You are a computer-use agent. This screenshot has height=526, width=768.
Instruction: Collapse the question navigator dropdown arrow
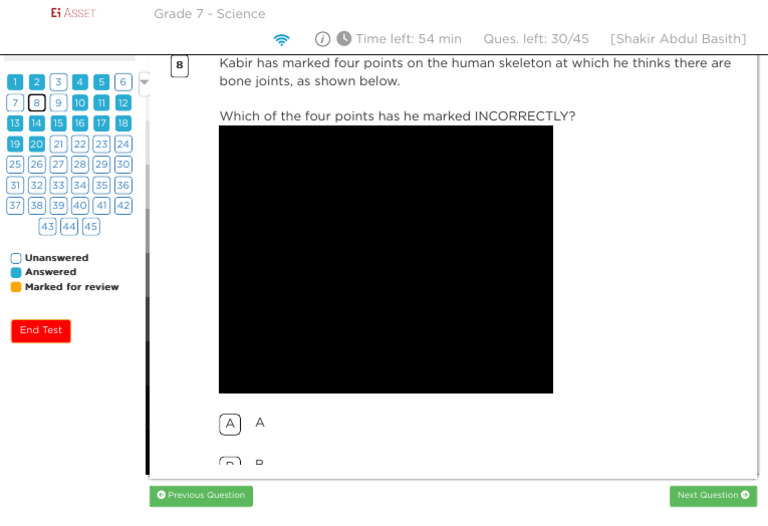coord(144,82)
